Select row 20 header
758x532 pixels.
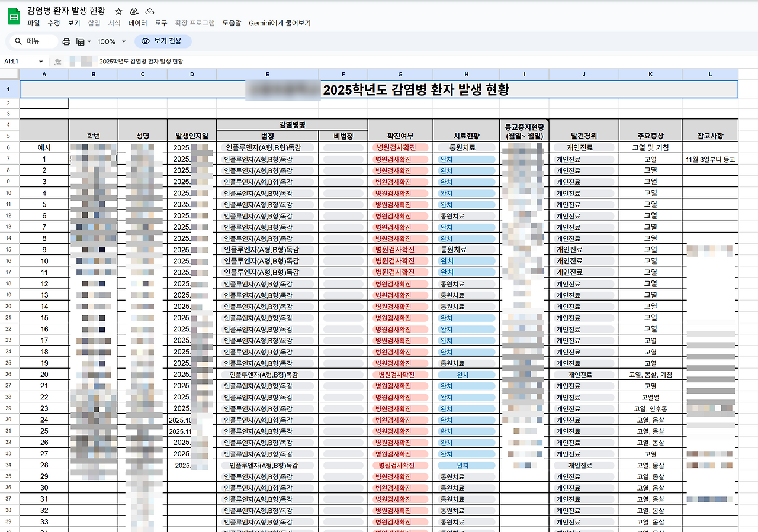pyautogui.click(x=9, y=307)
